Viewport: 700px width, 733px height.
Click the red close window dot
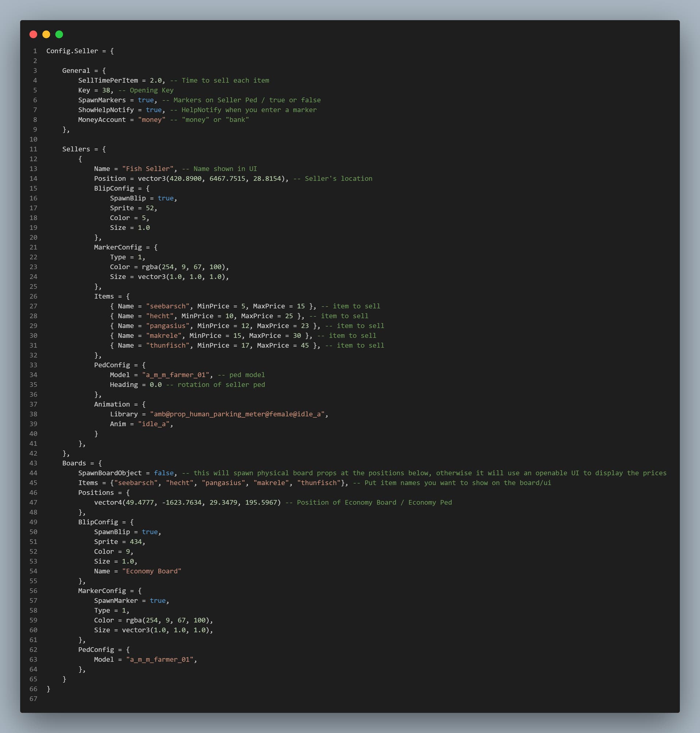point(33,34)
